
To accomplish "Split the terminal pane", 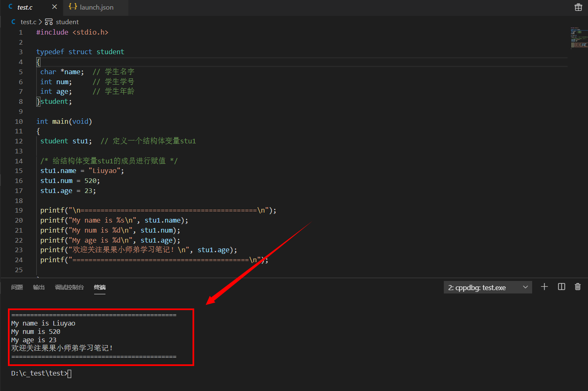I will [x=561, y=286].
